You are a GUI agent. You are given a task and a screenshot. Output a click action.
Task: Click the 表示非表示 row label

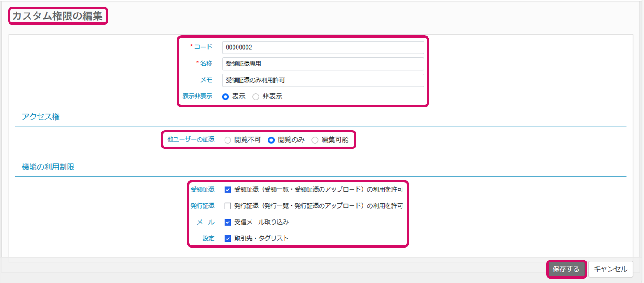(198, 96)
